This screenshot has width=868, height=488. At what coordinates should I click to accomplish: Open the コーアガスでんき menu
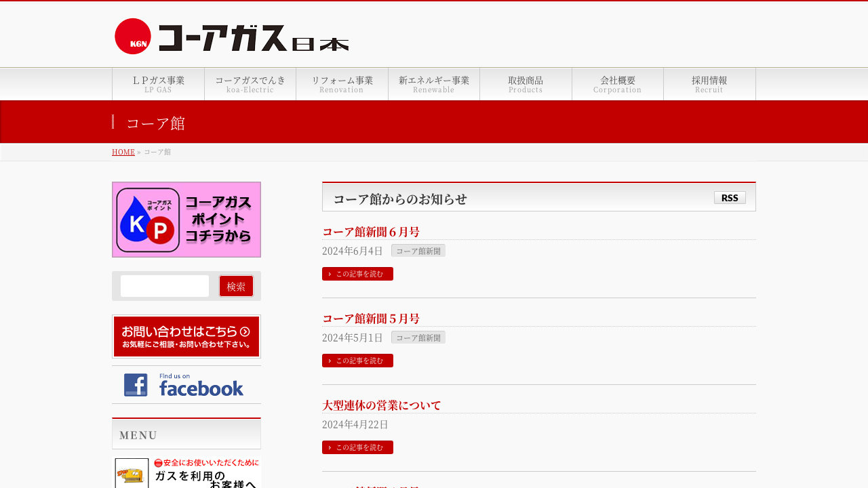(x=250, y=84)
